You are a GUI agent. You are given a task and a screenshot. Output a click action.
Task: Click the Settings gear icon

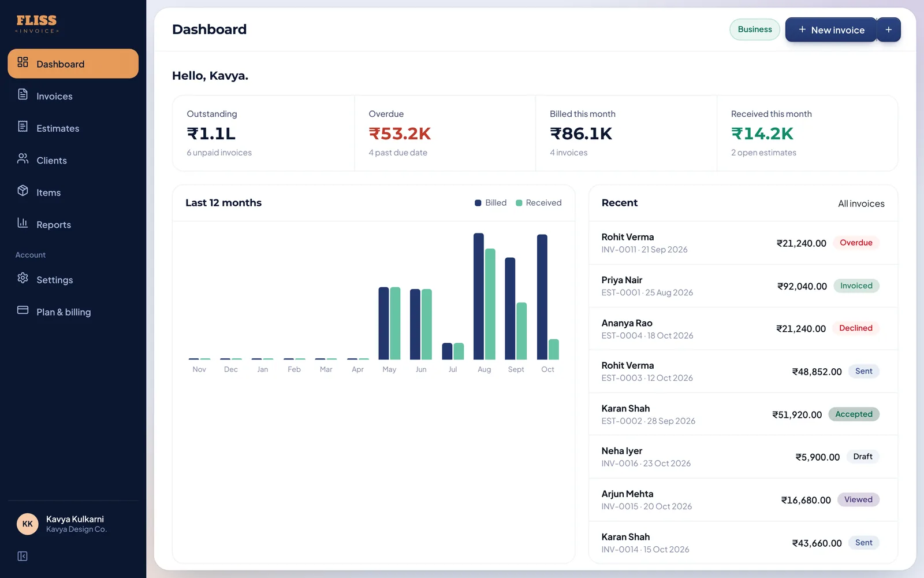[23, 278]
